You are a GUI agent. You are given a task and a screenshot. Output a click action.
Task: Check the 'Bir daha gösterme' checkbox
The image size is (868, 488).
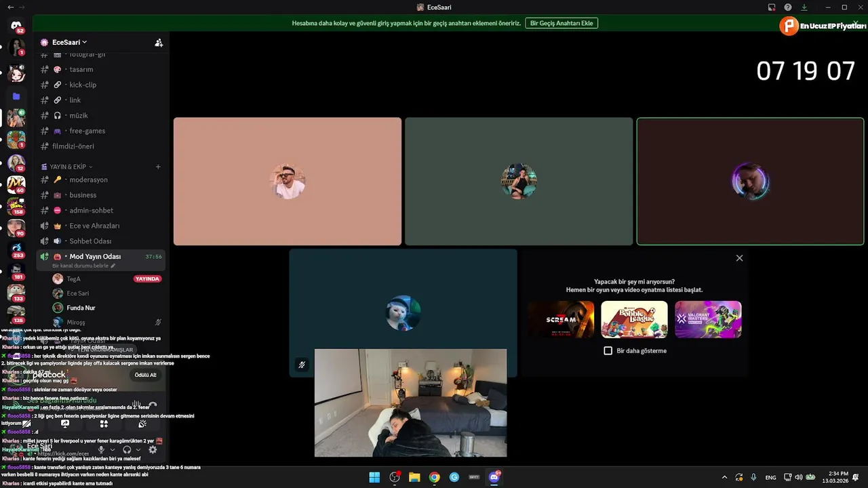point(608,350)
